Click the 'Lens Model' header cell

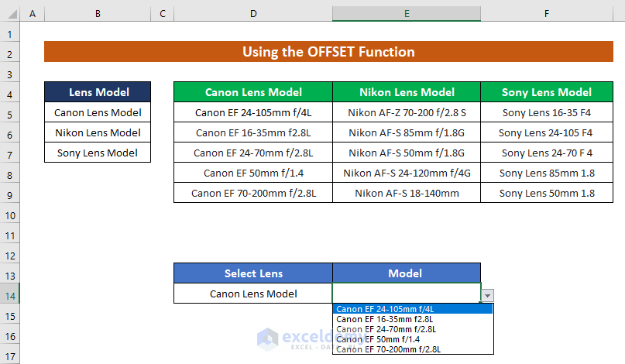(98, 92)
